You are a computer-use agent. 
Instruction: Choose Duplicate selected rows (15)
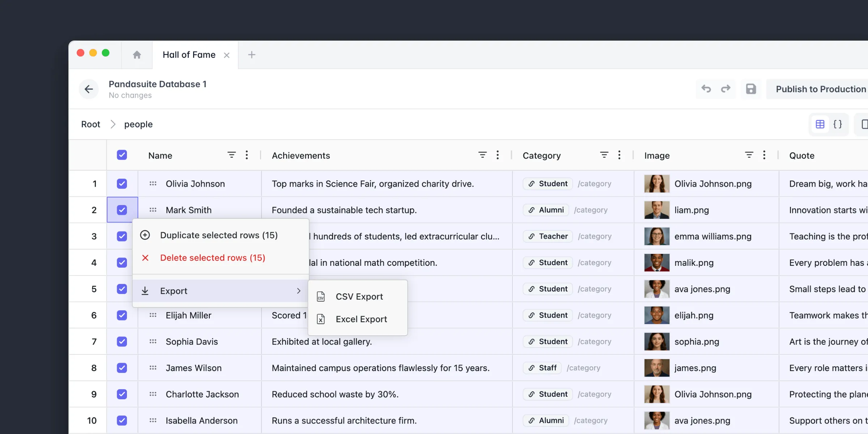tap(221, 235)
